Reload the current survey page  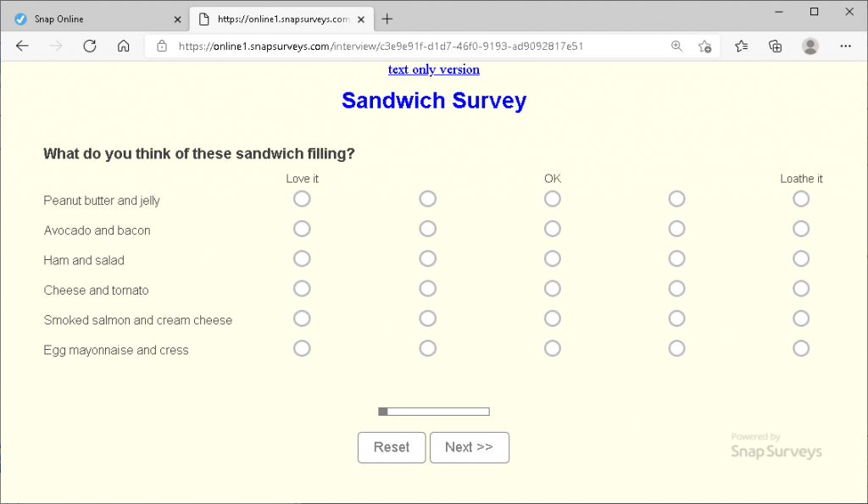pyautogui.click(x=90, y=46)
